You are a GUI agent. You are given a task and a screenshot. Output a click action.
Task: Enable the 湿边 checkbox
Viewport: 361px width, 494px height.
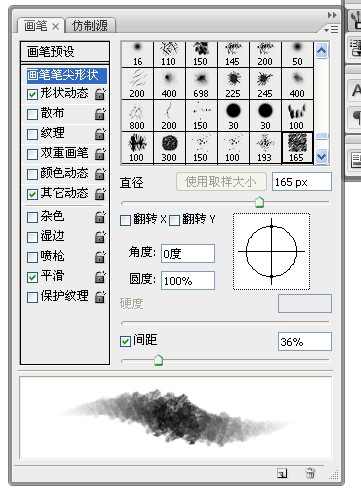click(x=32, y=237)
